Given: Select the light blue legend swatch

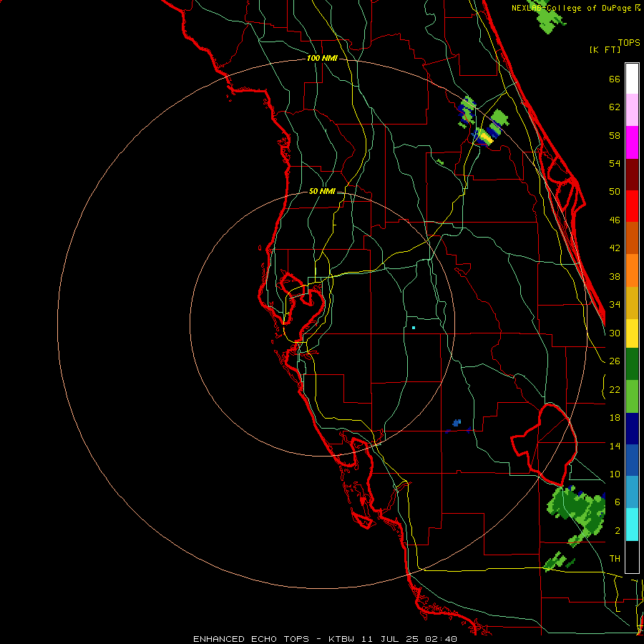Looking at the screenshot, I should (x=632, y=492).
